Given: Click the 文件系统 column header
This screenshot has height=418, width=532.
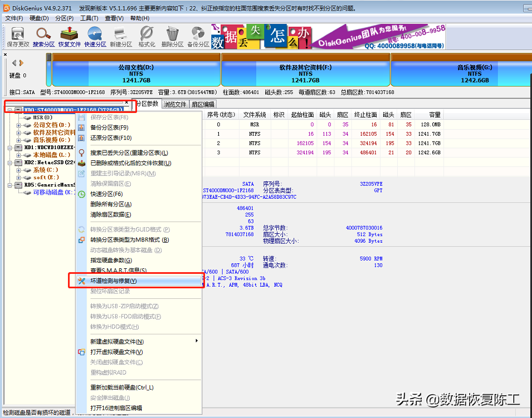Looking at the screenshot, I should [255, 115].
